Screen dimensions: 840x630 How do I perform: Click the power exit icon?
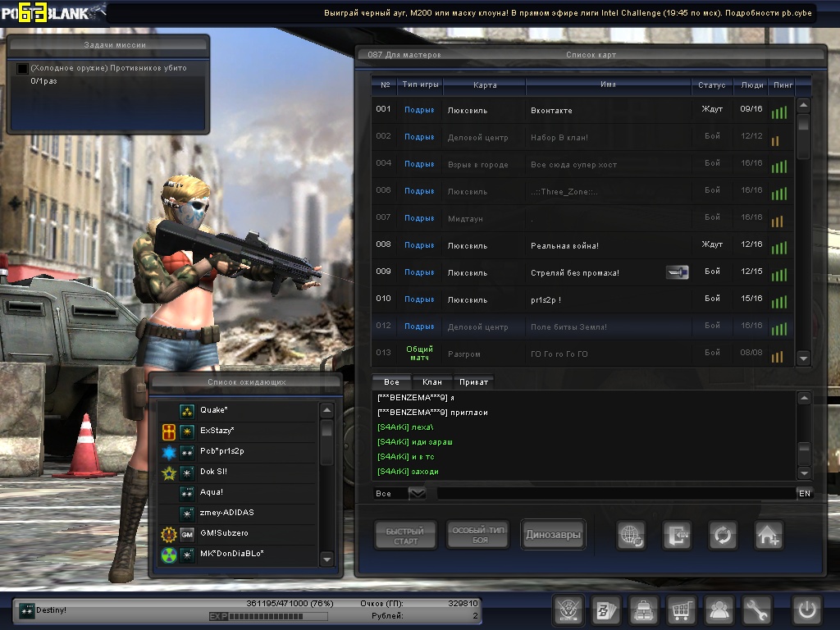(x=806, y=609)
